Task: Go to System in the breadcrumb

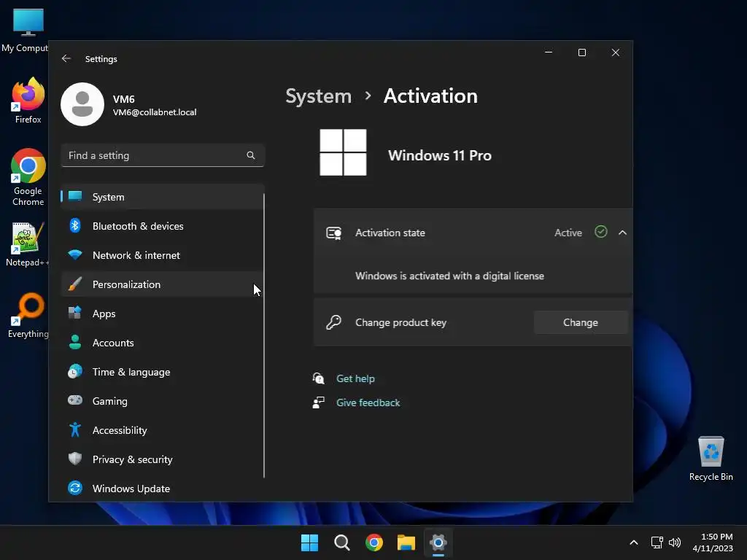Action: [x=318, y=96]
